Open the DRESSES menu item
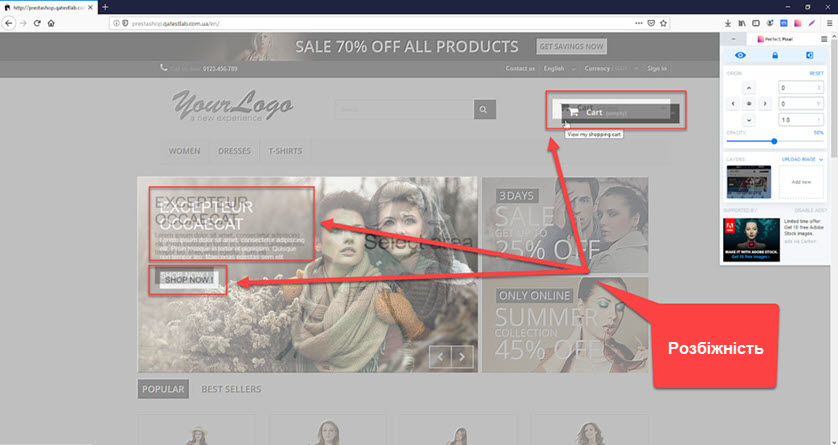Viewport: 838px width, 445px height. [x=234, y=151]
